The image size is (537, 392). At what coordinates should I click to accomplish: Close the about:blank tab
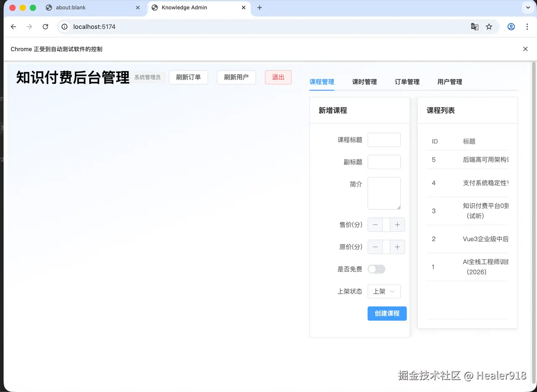tap(138, 8)
